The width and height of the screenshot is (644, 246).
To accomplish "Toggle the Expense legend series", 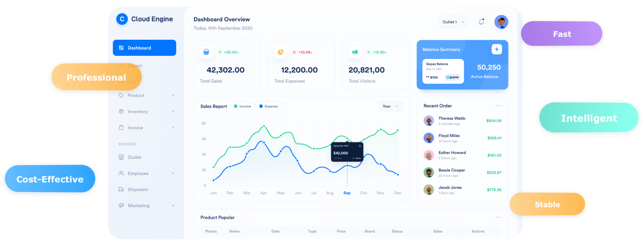I will 269,106.
